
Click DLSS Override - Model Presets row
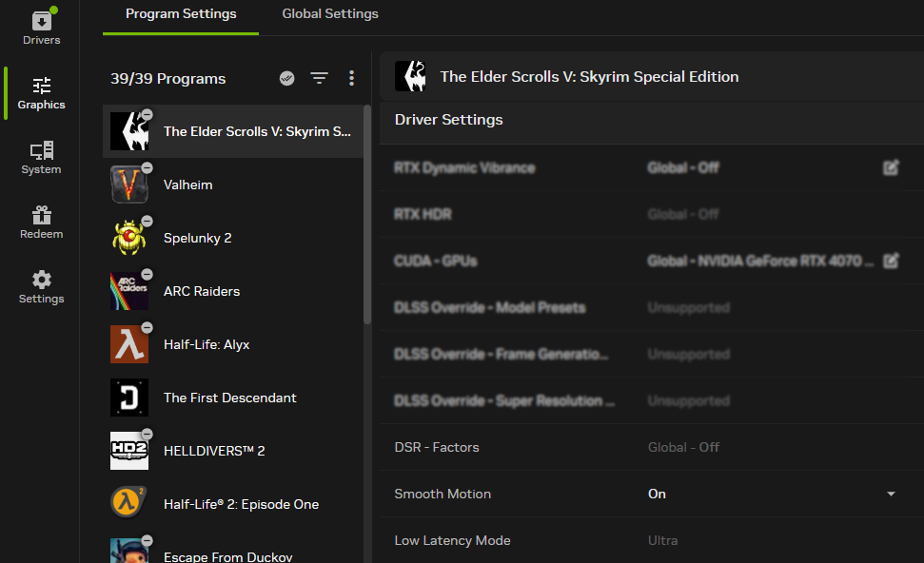(652, 307)
